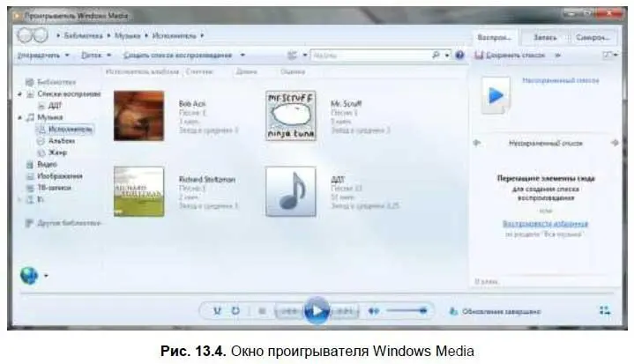
Task: Click the unsaved playlist play icon
Action: point(496,94)
